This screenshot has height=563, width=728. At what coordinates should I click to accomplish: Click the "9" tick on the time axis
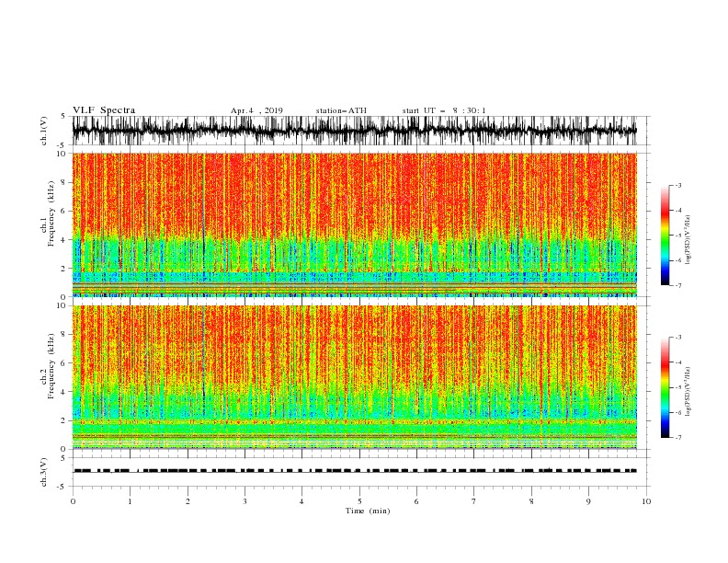[588, 501]
